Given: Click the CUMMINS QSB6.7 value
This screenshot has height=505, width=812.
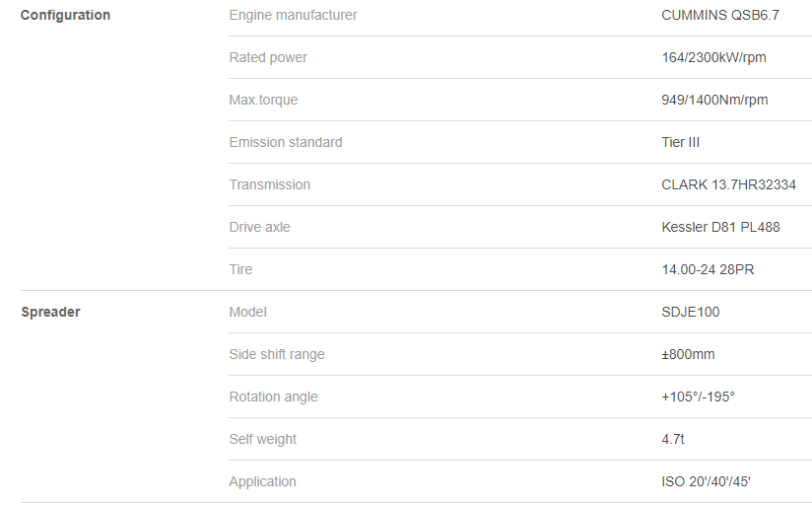Looking at the screenshot, I should tap(719, 15).
